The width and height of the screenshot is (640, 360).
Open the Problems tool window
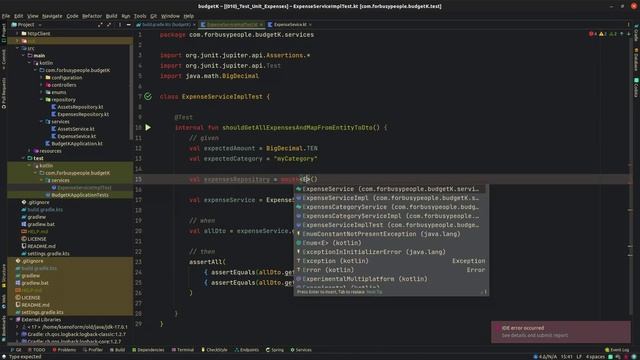64,350
